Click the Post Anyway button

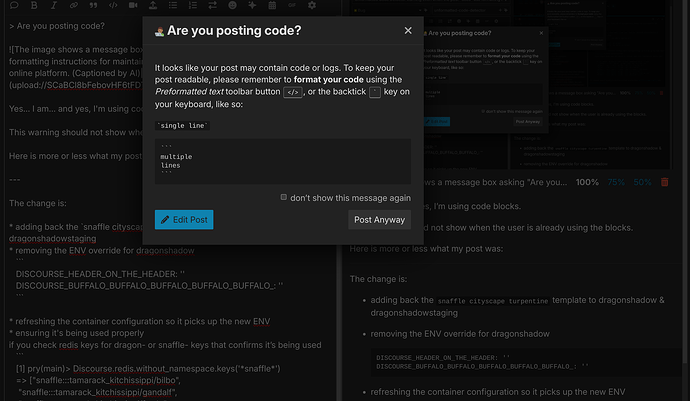point(379,219)
